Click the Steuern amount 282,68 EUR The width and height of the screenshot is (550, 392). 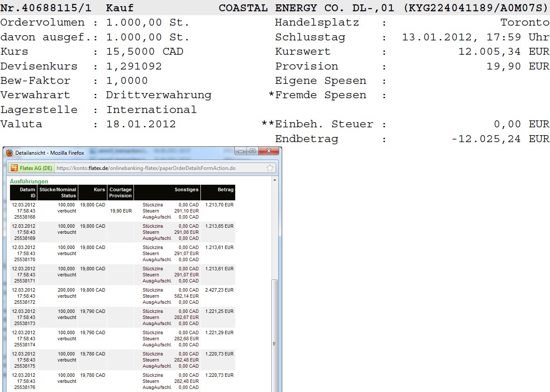[x=186, y=339]
